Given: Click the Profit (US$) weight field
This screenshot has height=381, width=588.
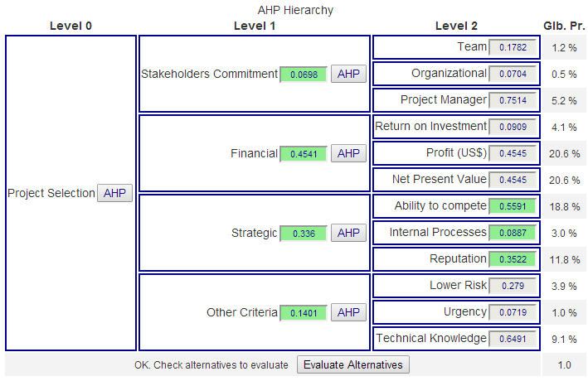Looking at the screenshot, I should point(513,153).
